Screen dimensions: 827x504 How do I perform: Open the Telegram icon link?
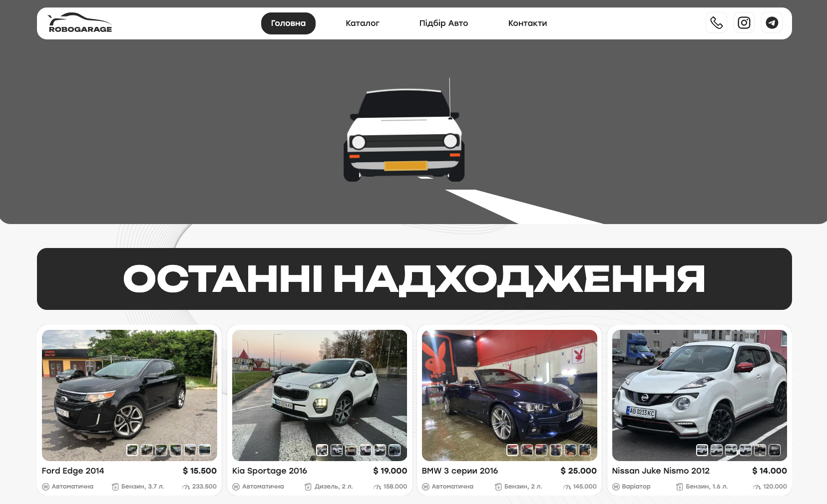tap(772, 23)
